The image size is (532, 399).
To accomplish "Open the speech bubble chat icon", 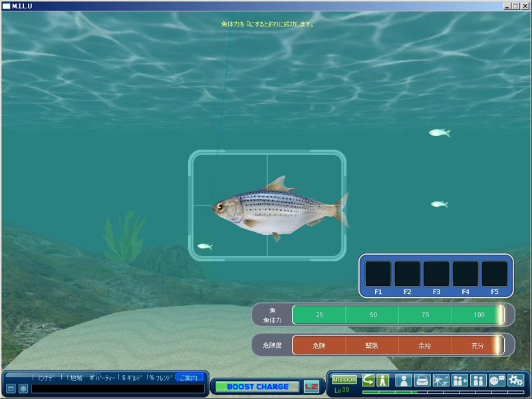I will (x=497, y=380).
